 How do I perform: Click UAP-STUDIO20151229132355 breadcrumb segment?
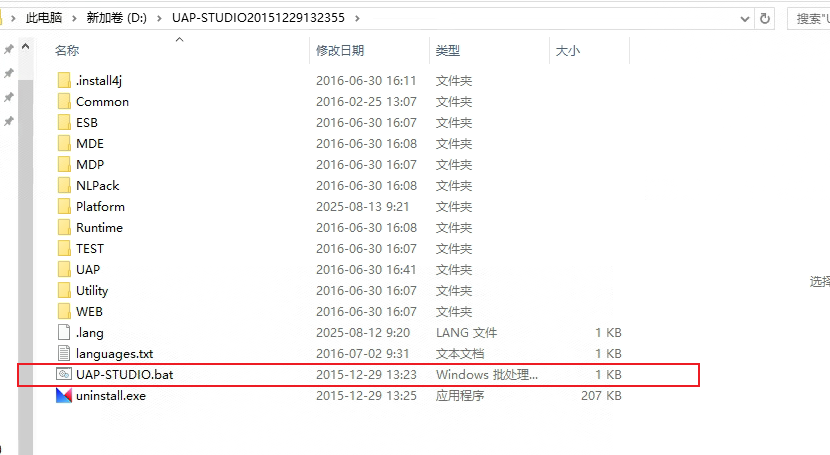tap(258, 18)
